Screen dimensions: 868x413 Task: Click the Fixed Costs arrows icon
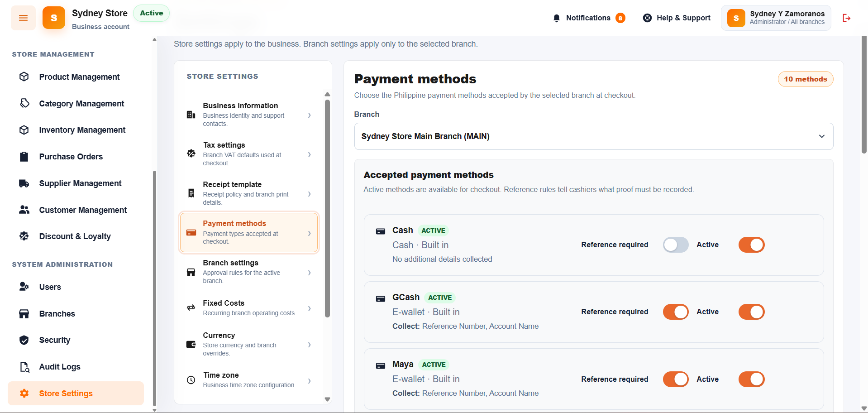point(191,308)
